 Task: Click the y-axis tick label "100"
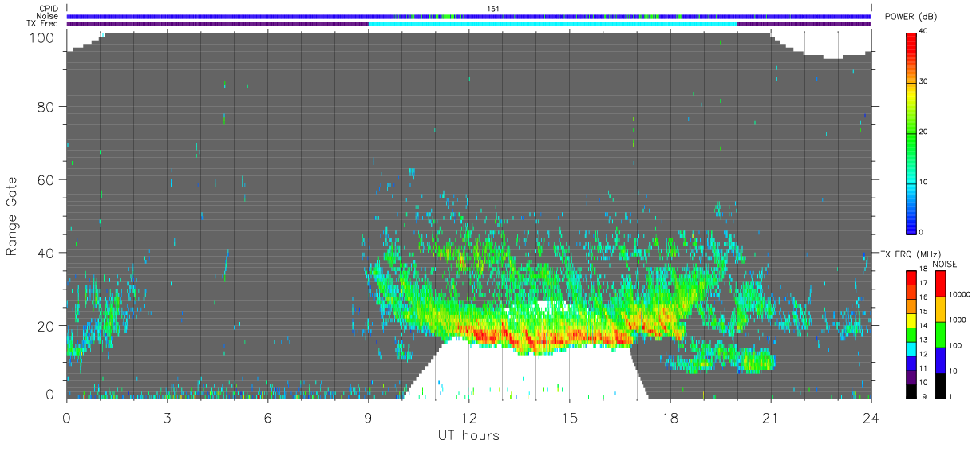tap(42, 37)
